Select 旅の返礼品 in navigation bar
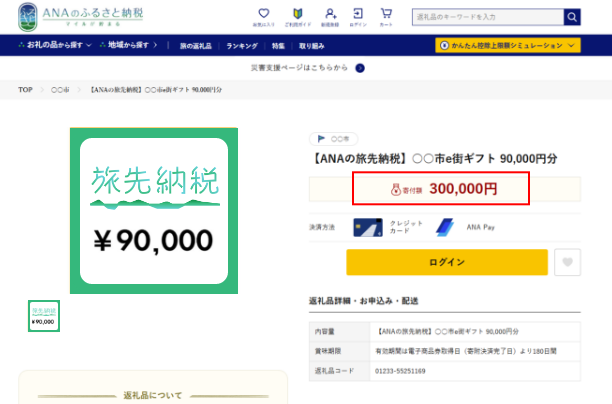Image resolution: width=612 pixels, height=404 pixels. pyautogui.click(x=196, y=46)
